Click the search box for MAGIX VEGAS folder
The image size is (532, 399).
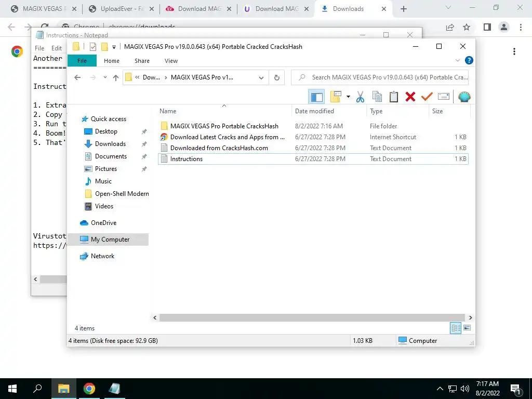380,77
